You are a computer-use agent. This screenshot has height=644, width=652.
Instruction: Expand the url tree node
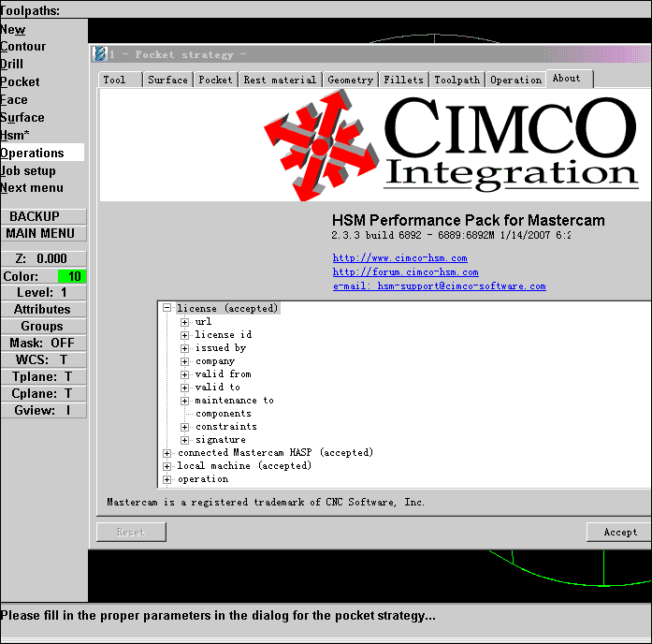pos(184,322)
